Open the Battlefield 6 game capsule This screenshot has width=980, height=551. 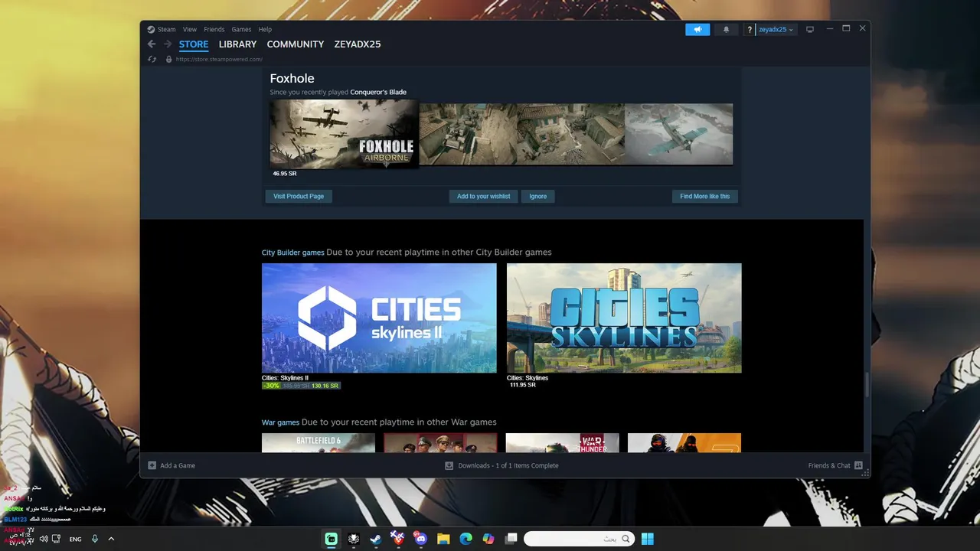pos(318,443)
